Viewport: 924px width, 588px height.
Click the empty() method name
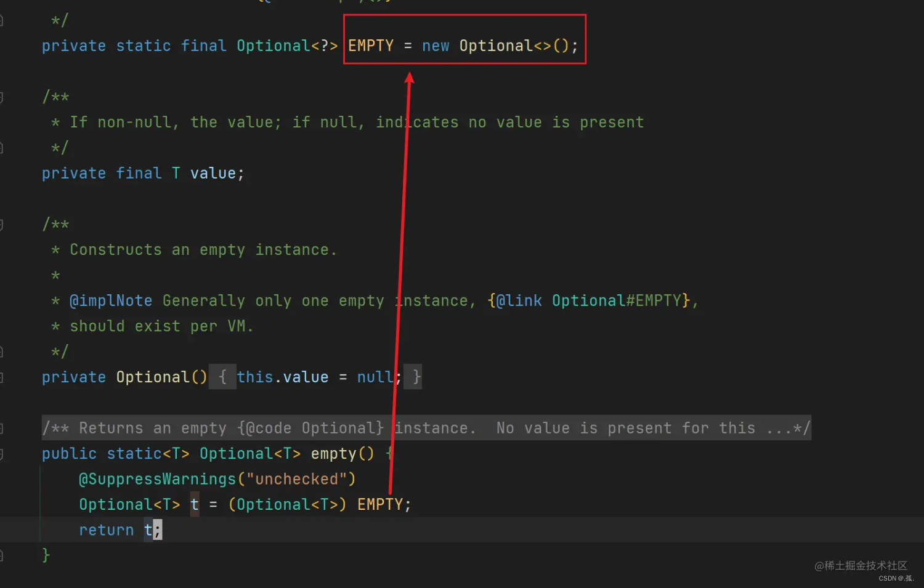[334, 454]
